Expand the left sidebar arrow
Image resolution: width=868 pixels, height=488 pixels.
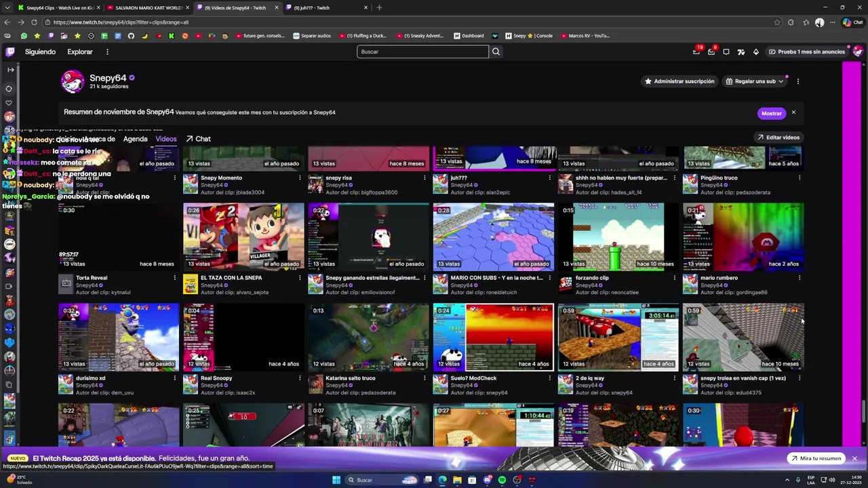click(10, 70)
